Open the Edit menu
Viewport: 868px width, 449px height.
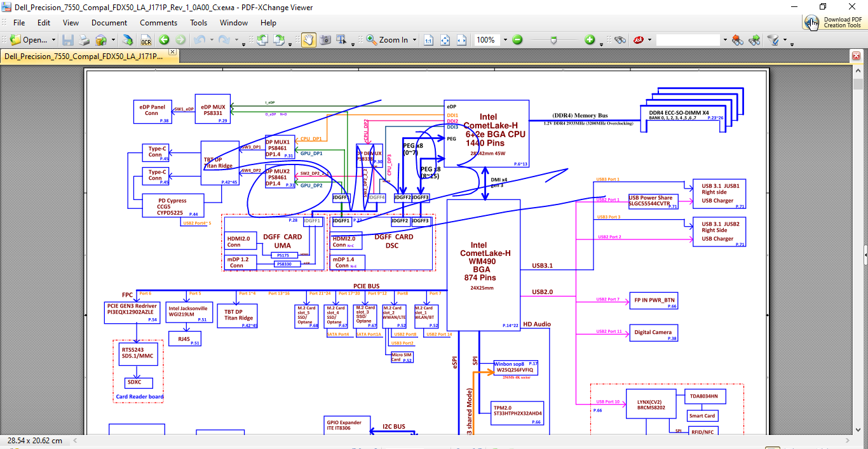click(x=44, y=22)
